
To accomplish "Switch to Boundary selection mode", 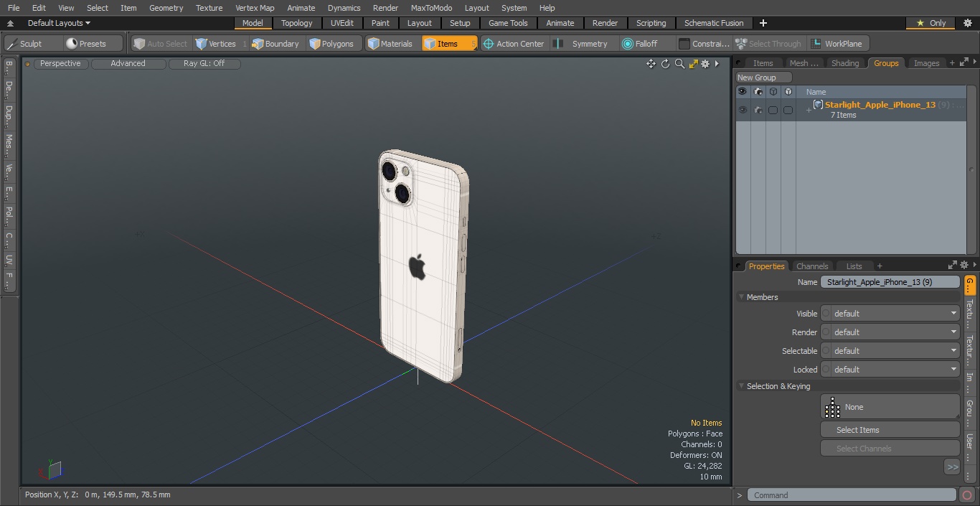I will [275, 44].
